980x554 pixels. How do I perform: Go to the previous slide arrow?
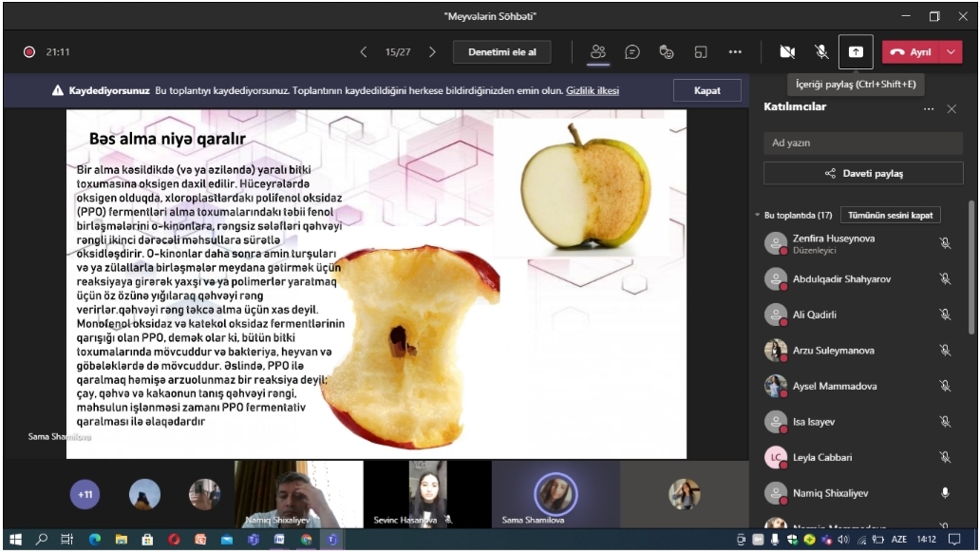point(364,52)
